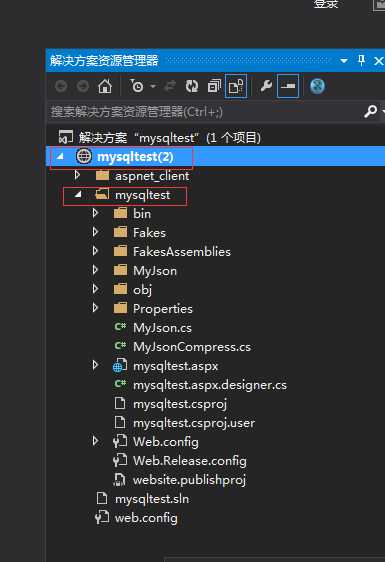This screenshot has width=385, height=562.
Task: Open the Solution Explorer window position dropdown
Action: pyautogui.click(x=344, y=61)
